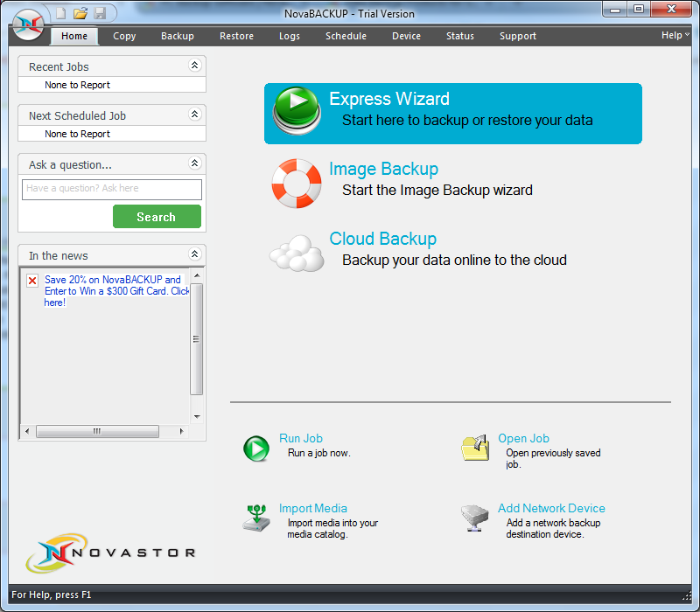Click the Open Job folder icon
This screenshot has height=612, width=700.
click(475, 449)
